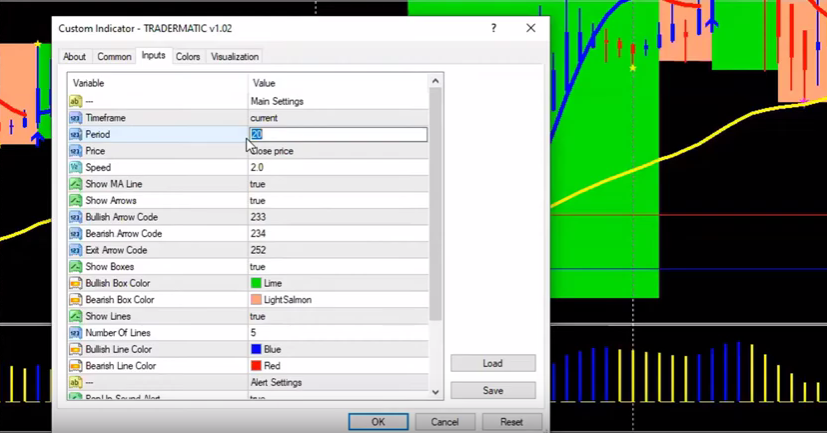Screen dimensions: 827x433
Task: Click the Cancel button
Action: [445, 422]
